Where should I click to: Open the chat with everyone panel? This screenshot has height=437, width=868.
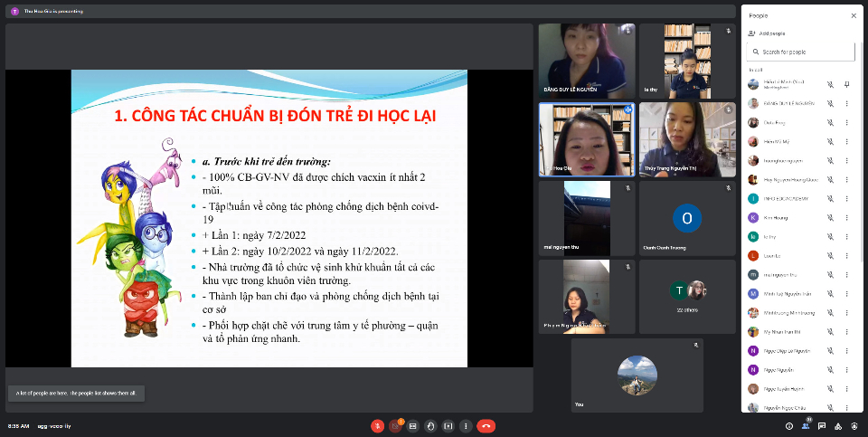coord(822,425)
